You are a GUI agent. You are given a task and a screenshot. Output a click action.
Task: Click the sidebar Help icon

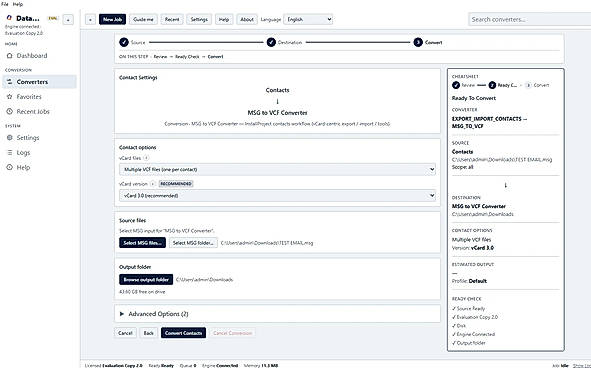(9, 167)
